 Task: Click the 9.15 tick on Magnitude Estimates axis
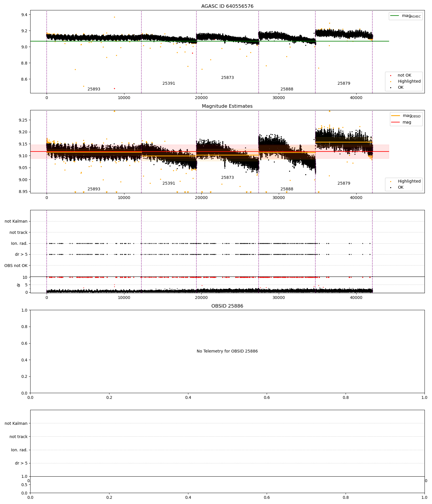click(x=23, y=144)
